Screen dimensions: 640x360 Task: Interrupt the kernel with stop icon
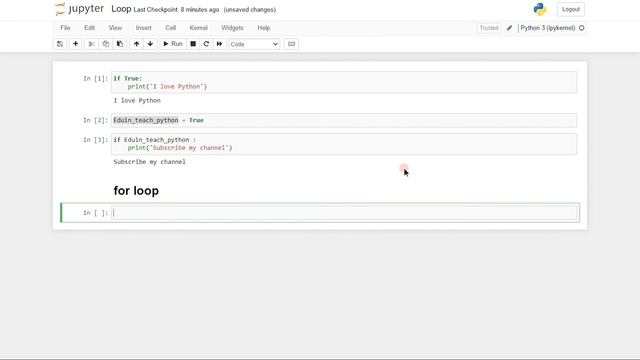coord(193,44)
